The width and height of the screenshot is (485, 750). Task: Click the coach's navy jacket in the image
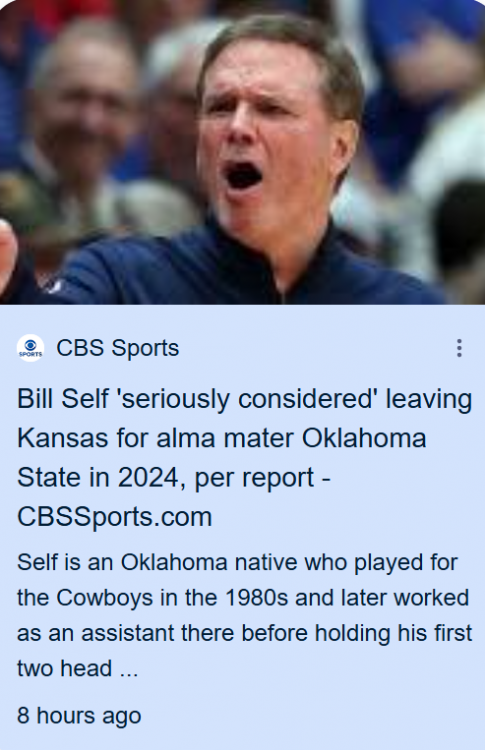point(239,273)
